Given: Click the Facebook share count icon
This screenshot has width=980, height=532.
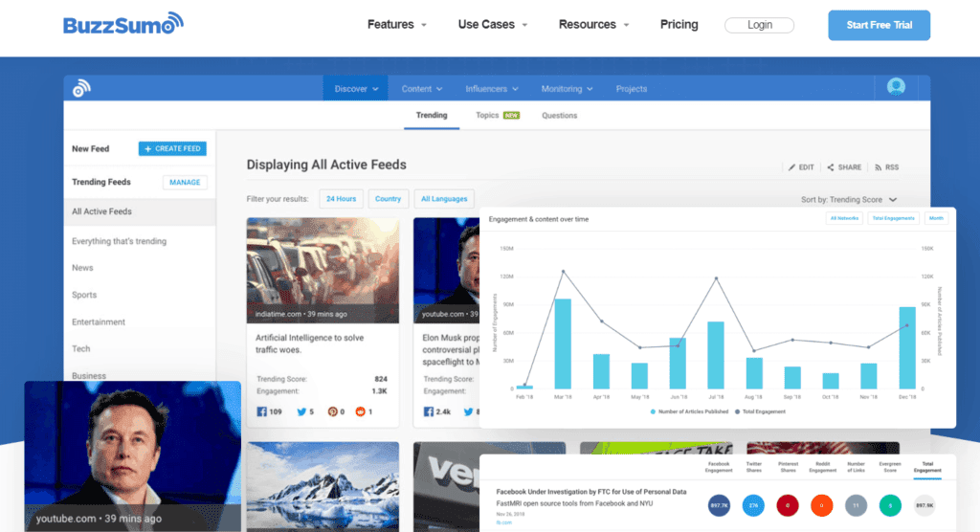Looking at the screenshot, I should [x=261, y=411].
